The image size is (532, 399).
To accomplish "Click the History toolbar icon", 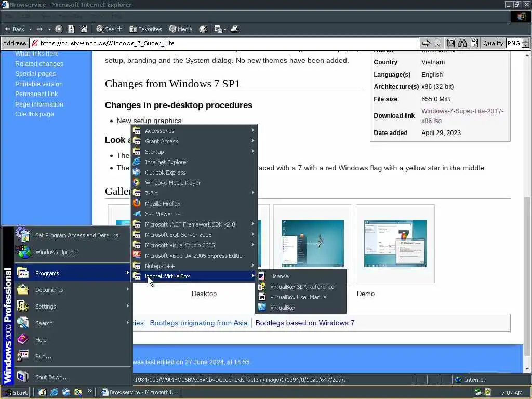I will (x=203, y=29).
